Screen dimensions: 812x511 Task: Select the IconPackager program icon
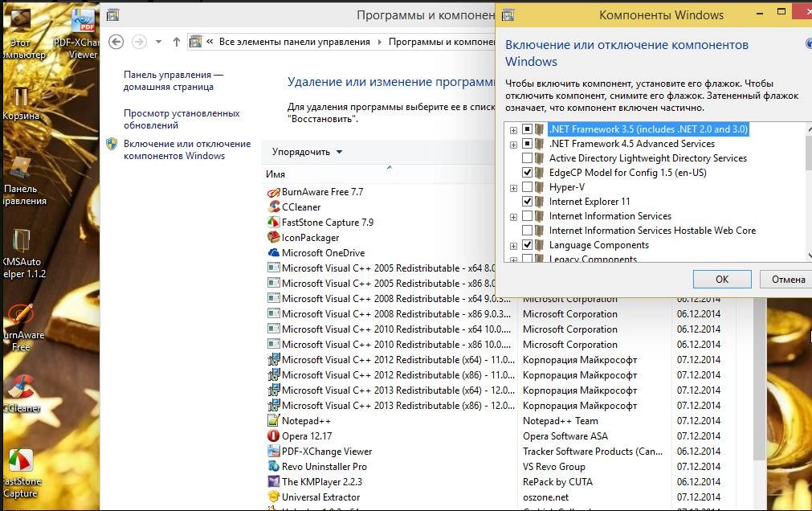273,237
